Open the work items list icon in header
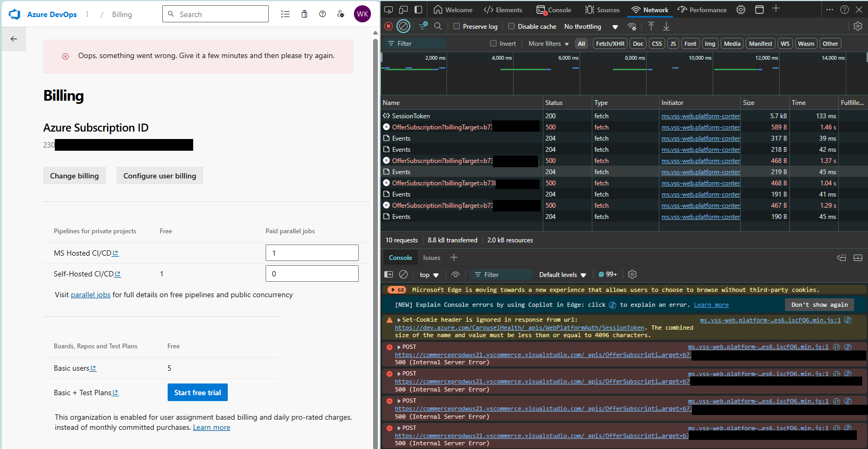This screenshot has width=868, height=449. point(285,14)
